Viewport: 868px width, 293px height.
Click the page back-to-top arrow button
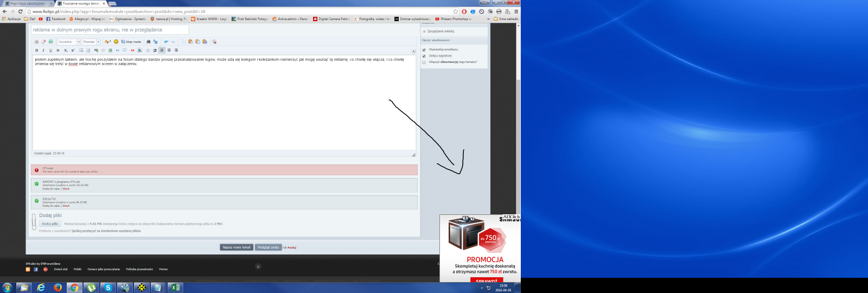258,266
